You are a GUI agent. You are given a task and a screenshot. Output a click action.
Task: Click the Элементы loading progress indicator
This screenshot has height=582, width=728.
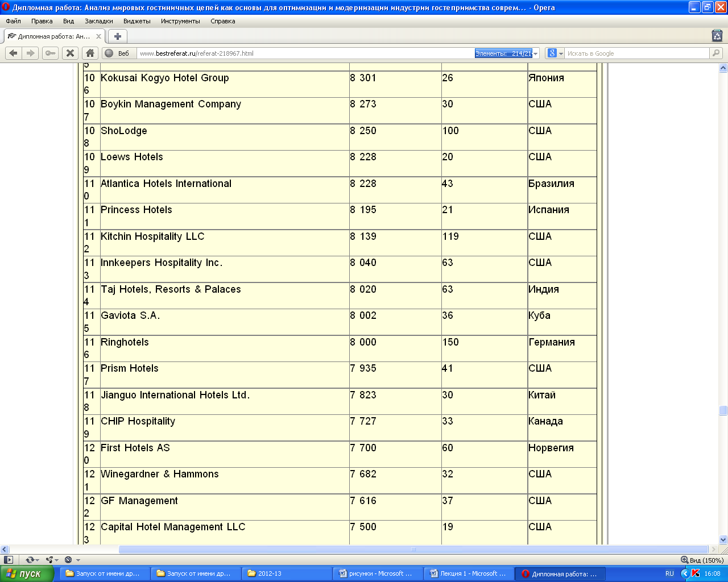[503, 53]
